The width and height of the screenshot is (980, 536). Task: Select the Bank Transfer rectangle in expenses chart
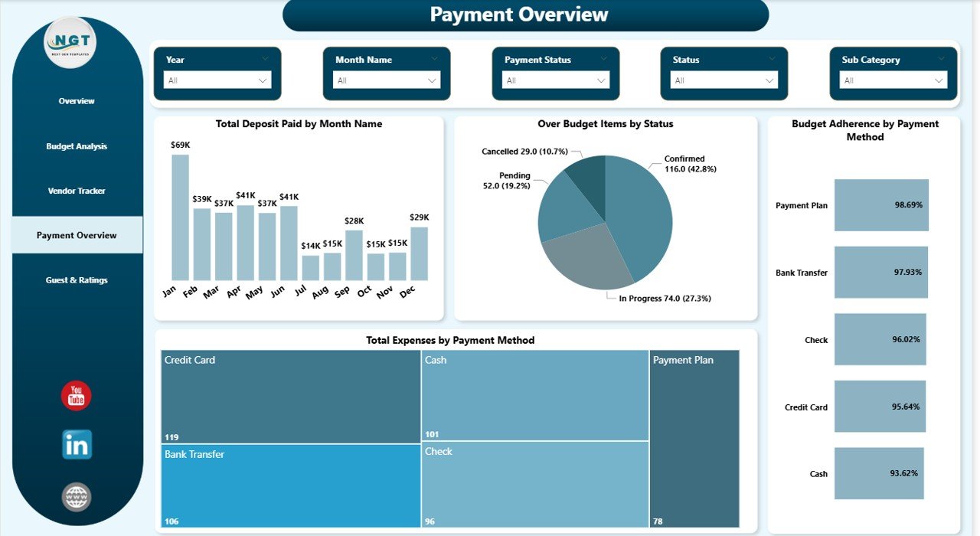click(289, 485)
